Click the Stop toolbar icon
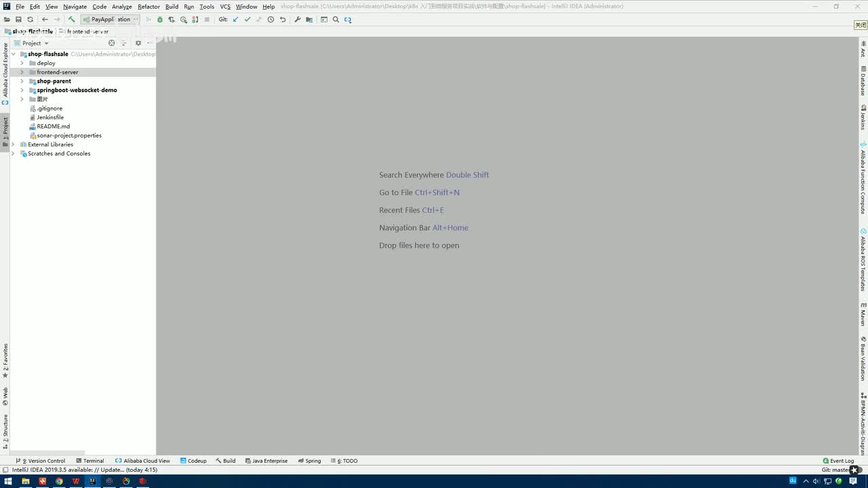The image size is (868, 488). coord(207,20)
